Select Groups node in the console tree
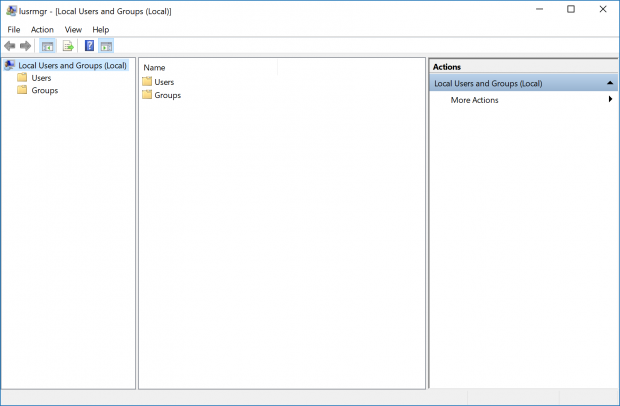 click(x=45, y=90)
